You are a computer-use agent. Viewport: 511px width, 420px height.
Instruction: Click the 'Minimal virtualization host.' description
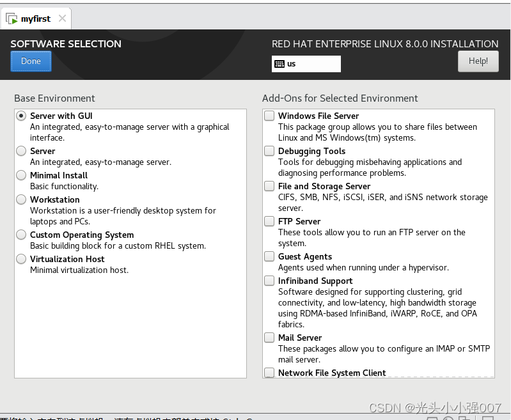79,270
